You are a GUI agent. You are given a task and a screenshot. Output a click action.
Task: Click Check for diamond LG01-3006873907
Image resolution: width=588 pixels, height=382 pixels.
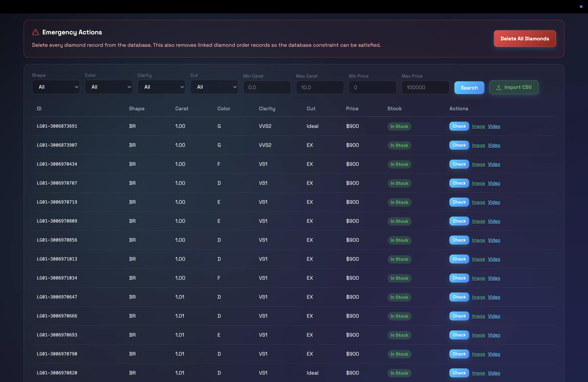coord(459,145)
